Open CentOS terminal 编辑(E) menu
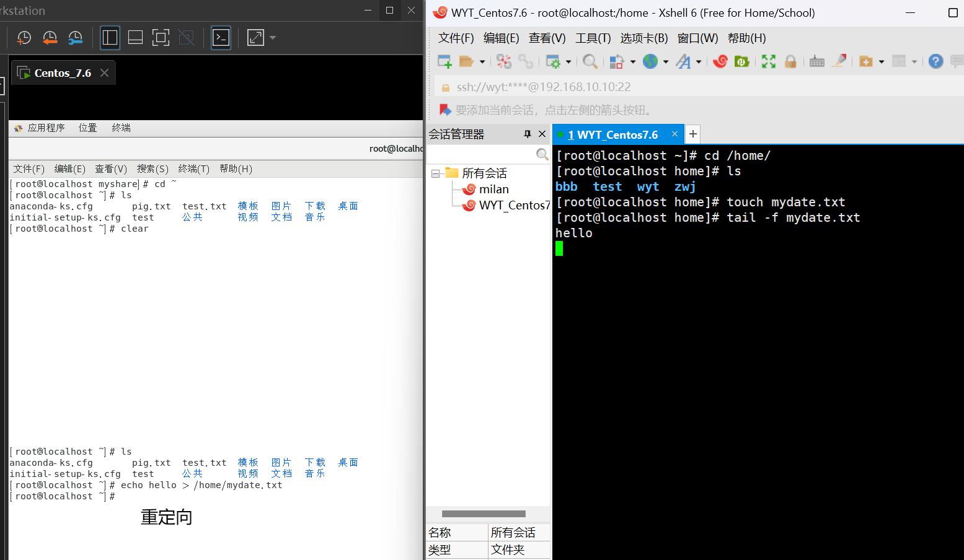The image size is (964, 560). [x=70, y=168]
